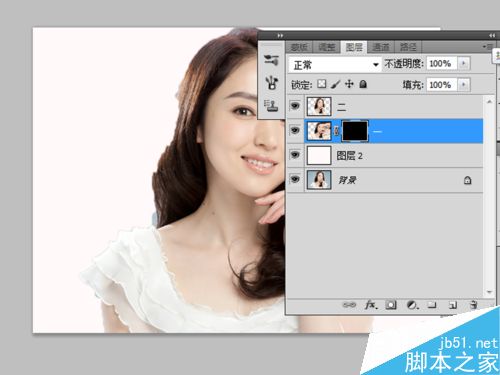
Task: Open the layer style fx menu
Action: [371, 305]
